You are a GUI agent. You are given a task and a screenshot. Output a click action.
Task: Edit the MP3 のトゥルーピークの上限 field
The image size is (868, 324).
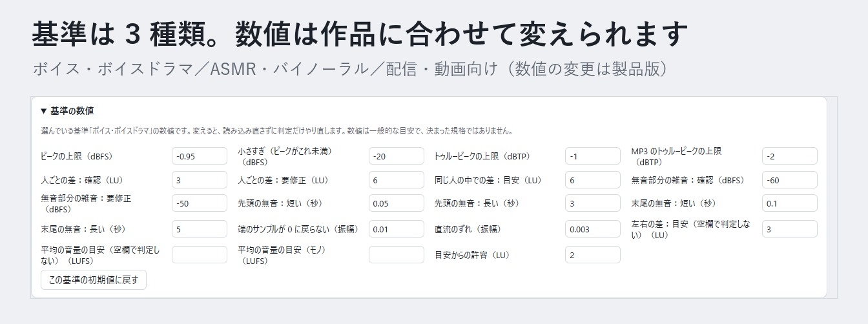click(x=790, y=156)
